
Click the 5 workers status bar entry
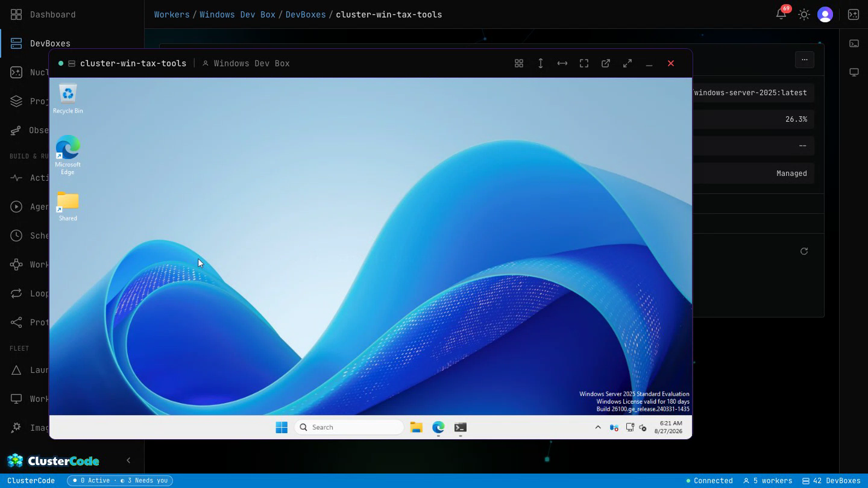(767, 481)
